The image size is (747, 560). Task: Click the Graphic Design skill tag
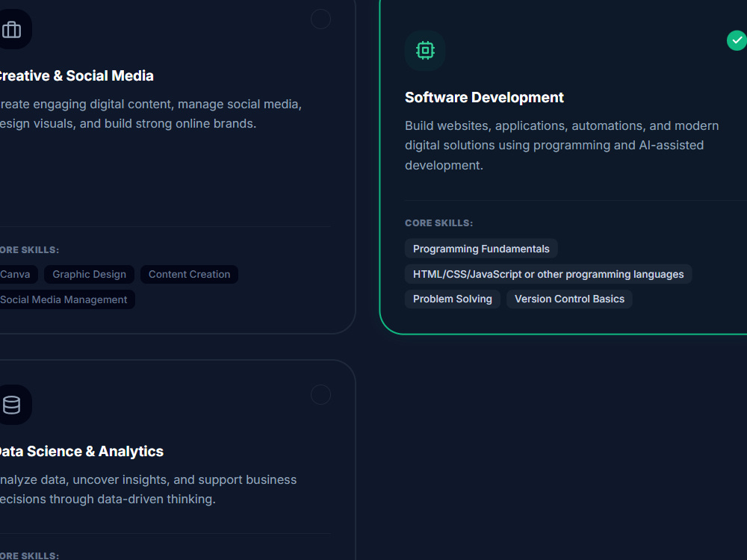click(89, 274)
